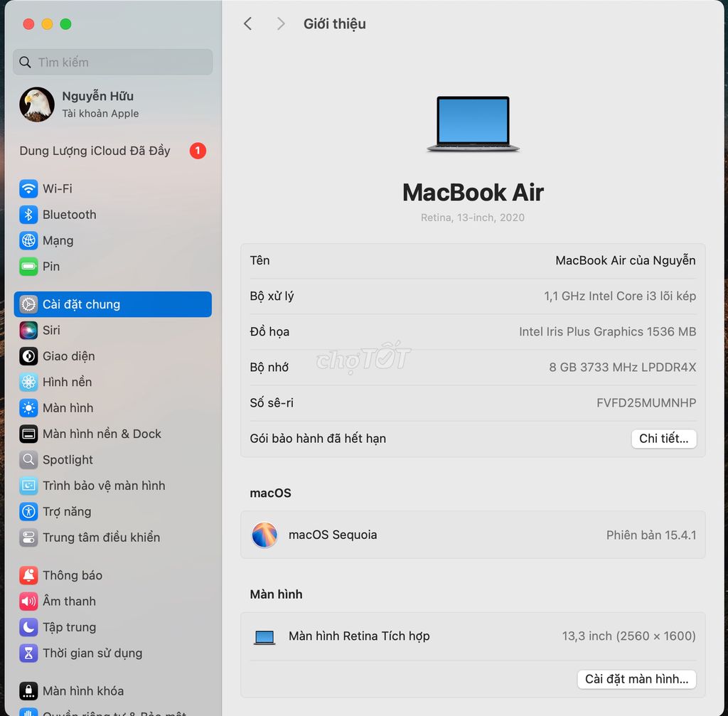The width and height of the screenshot is (728, 716).
Task: Select Wi-Fi in the sidebar
Action: tap(113, 188)
